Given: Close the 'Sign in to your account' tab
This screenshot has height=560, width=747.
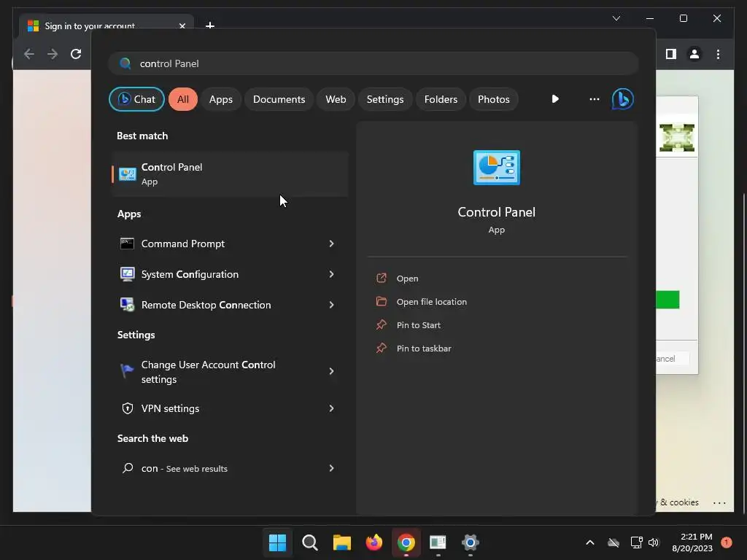Looking at the screenshot, I should pyautogui.click(x=182, y=26).
